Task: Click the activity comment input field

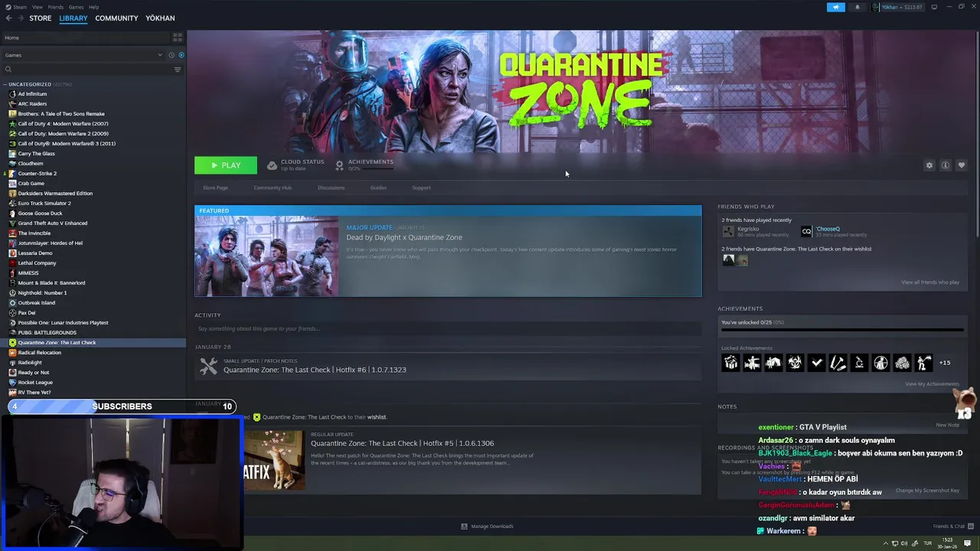Action: pos(448,328)
